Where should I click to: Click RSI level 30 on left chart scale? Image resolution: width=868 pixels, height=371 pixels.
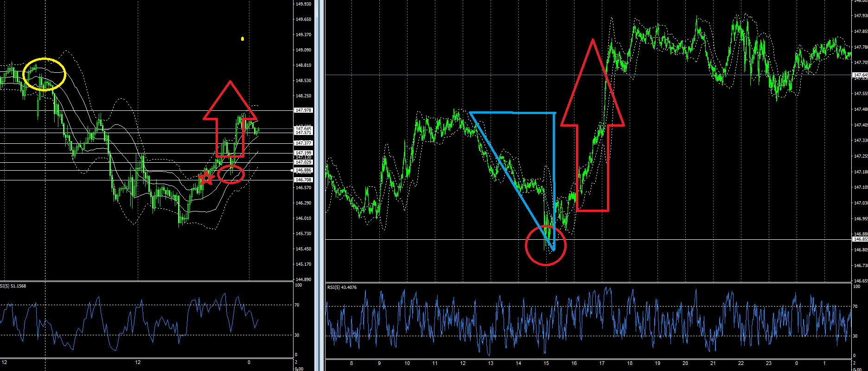(297, 335)
